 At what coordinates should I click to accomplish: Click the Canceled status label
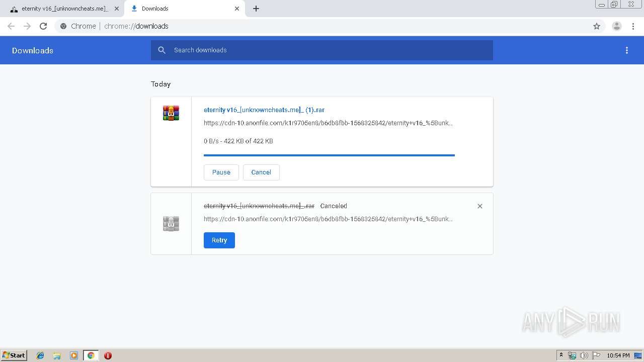coord(334,206)
